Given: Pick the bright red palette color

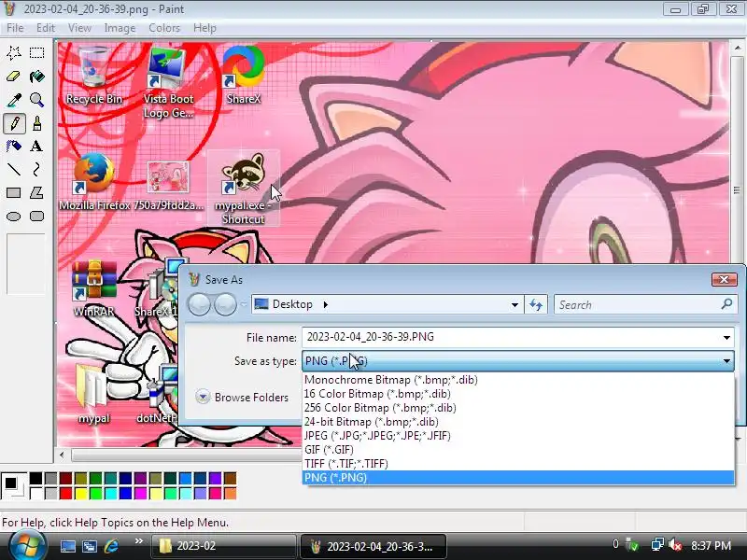Looking at the screenshot, I should [x=65, y=494].
